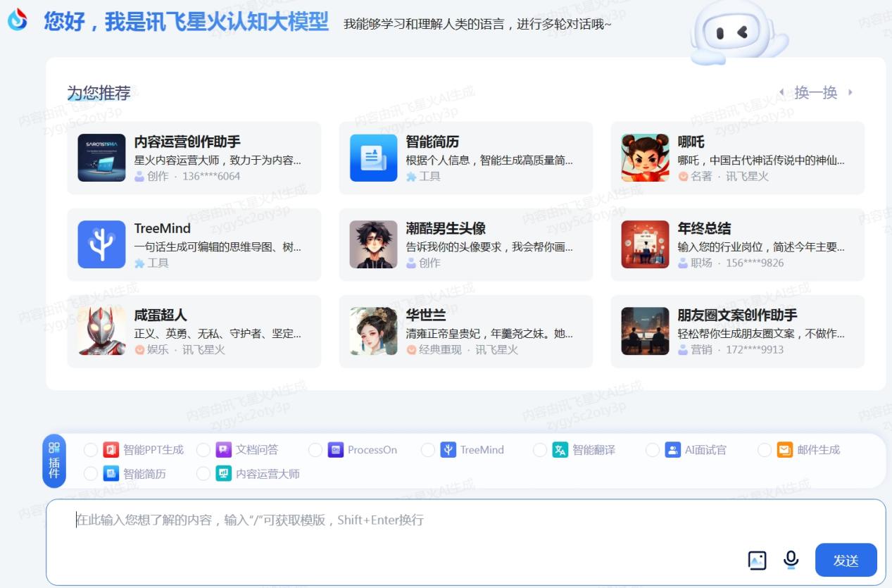Click the TreeMind icon in the recommended cards
Screen dimensions: 892x588
pos(101,244)
